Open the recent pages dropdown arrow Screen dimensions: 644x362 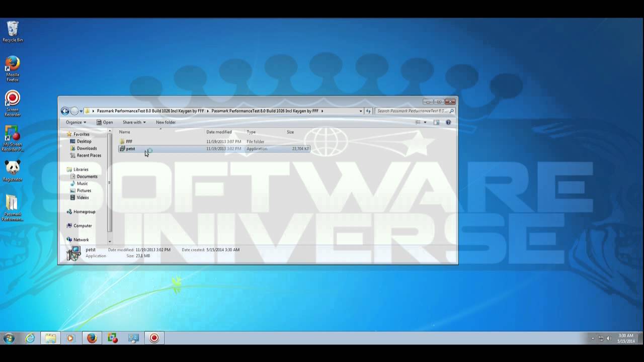coord(81,111)
